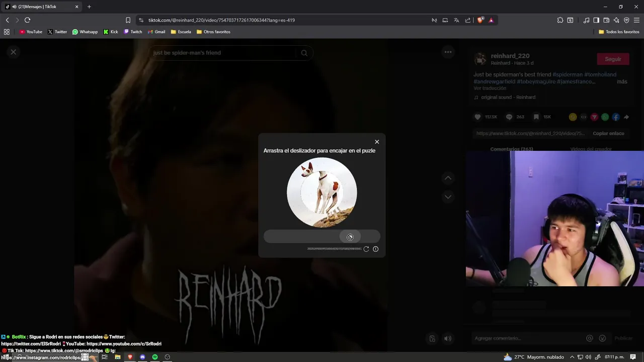This screenshot has height=362, width=644.
Task: Go back in browser history
Action: (7, 20)
